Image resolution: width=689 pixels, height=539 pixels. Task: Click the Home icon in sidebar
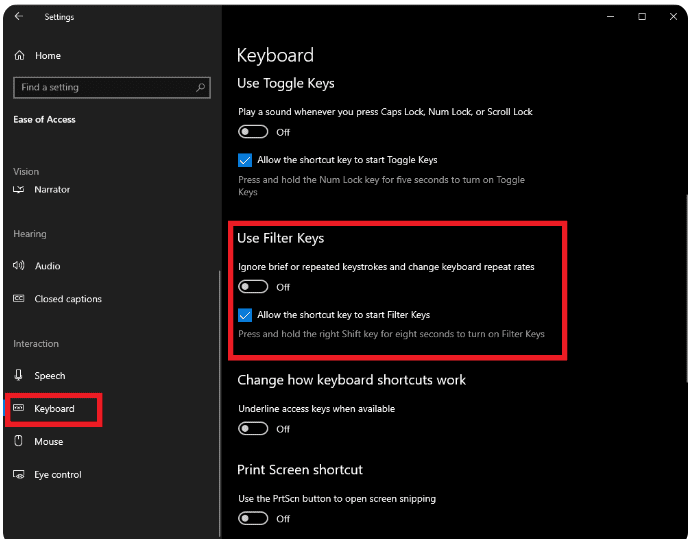click(x=19, y=55)
